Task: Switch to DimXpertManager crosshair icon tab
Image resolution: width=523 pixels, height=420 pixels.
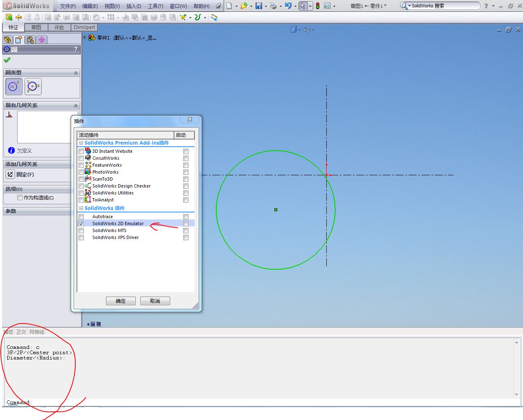Action: pyautogui.click(x=42, y=40)
